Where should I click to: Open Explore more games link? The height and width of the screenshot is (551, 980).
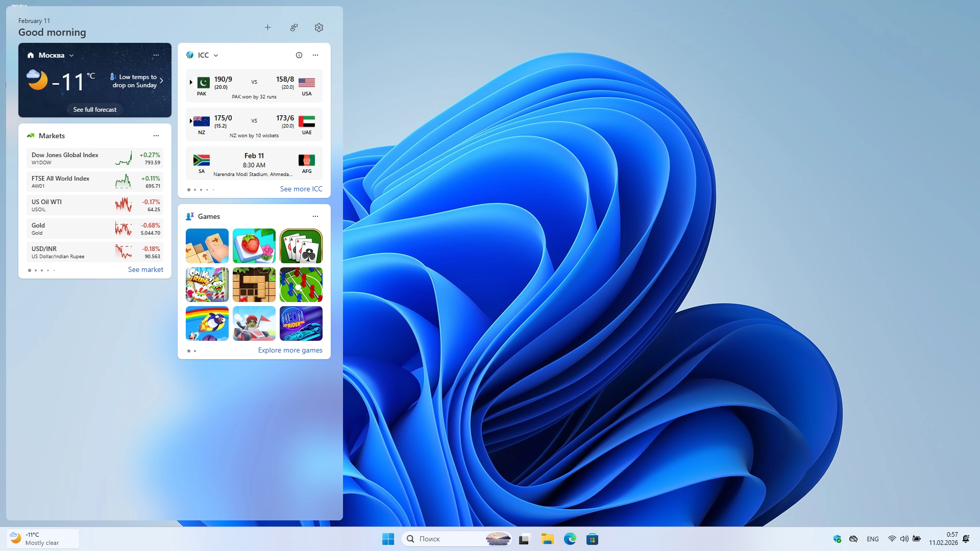(x=290, y=350)
